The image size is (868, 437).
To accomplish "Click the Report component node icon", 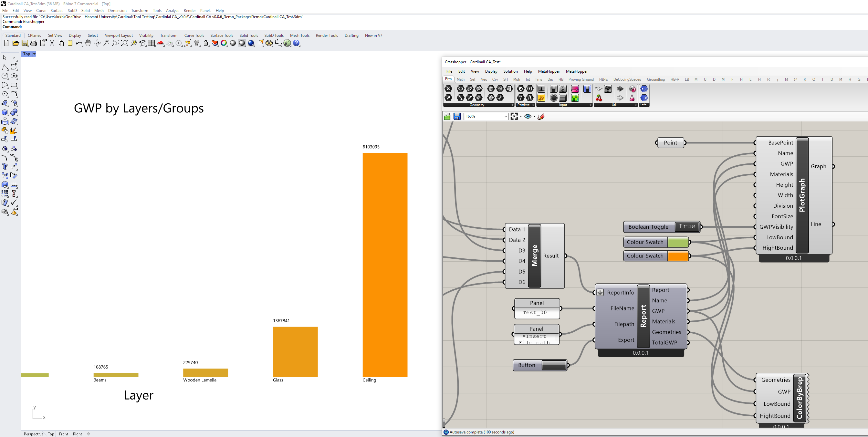I will [x=601, y=290].
